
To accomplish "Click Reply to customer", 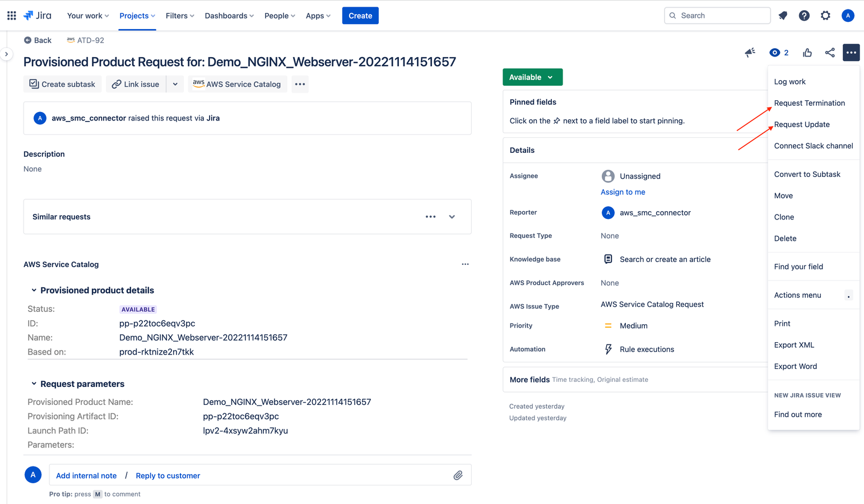I will tap(168, 475).
